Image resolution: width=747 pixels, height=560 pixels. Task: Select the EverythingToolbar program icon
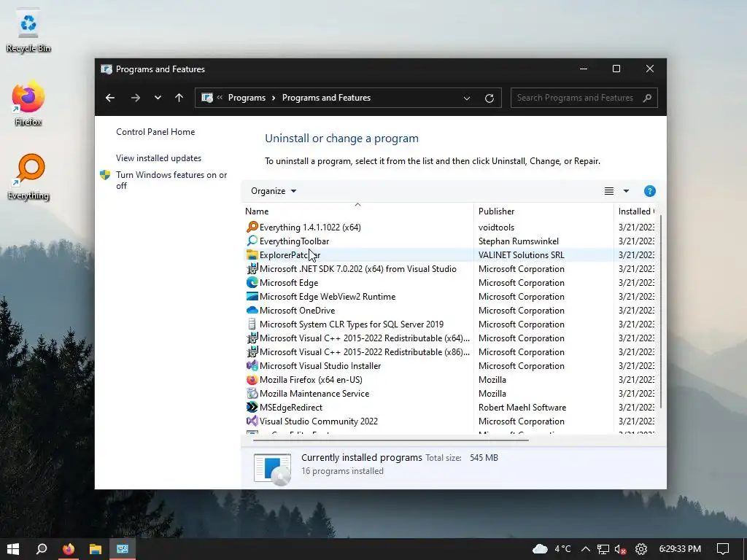252,241
